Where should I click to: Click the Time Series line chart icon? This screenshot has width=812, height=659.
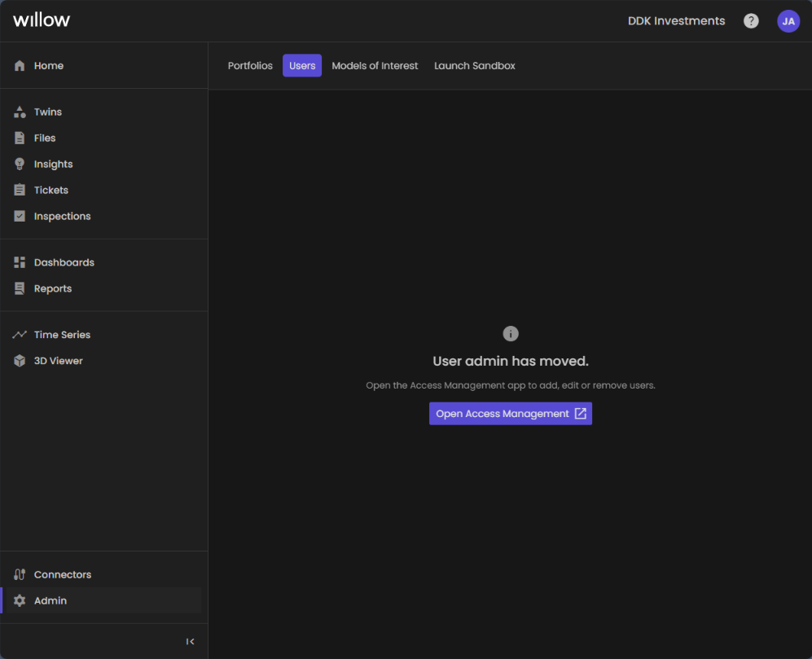pos(20,335)
